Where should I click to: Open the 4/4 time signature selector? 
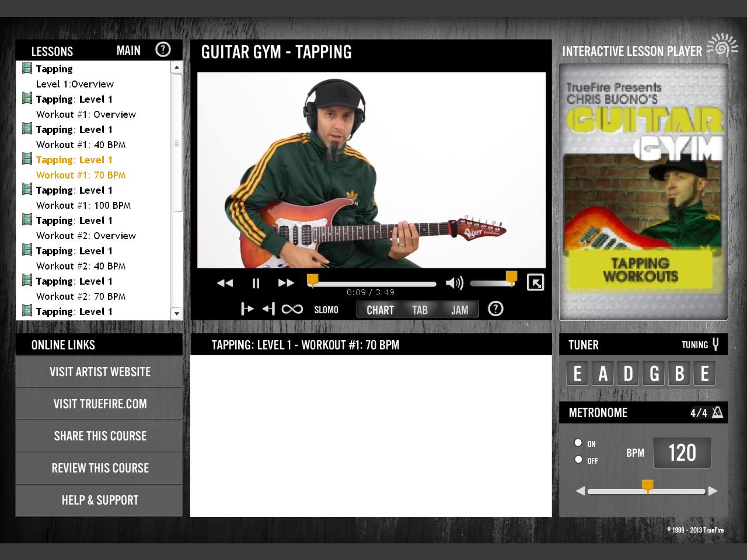pyautogui.click(x=699, y=413)
